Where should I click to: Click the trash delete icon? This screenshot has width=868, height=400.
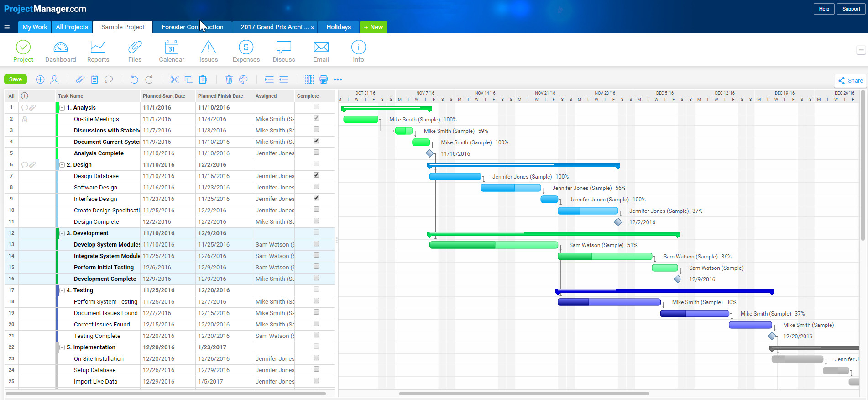[229, 79]
